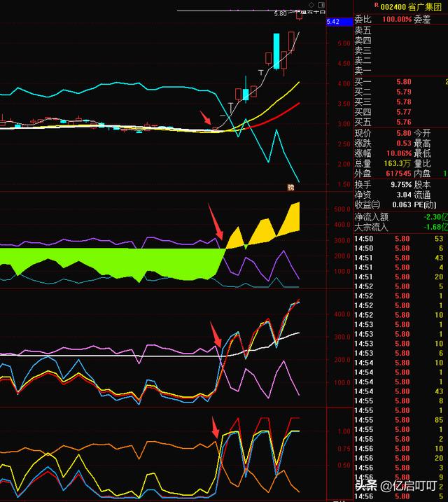Select the 卖一 ask row
Viewport: 448px width, 502px height.
[400, 71]
